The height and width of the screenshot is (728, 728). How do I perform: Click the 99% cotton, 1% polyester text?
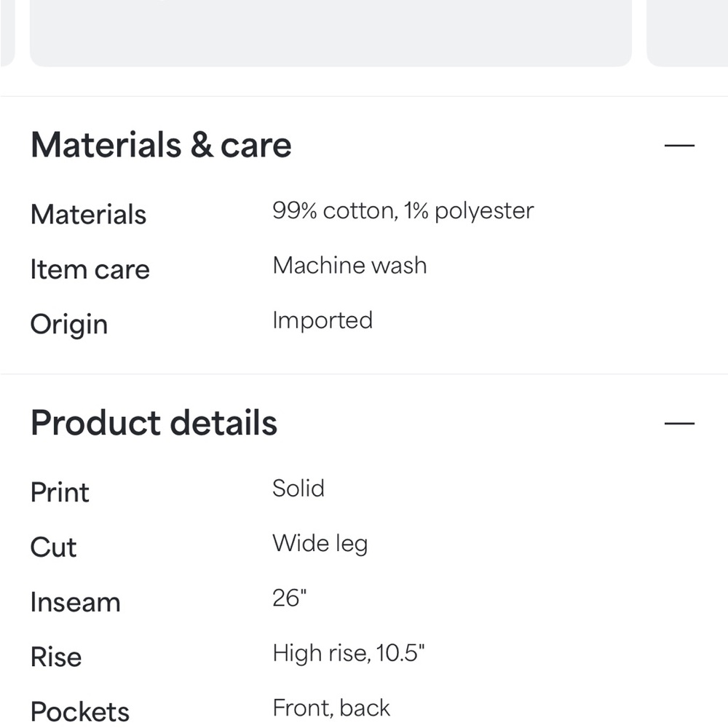click(403, 211)
